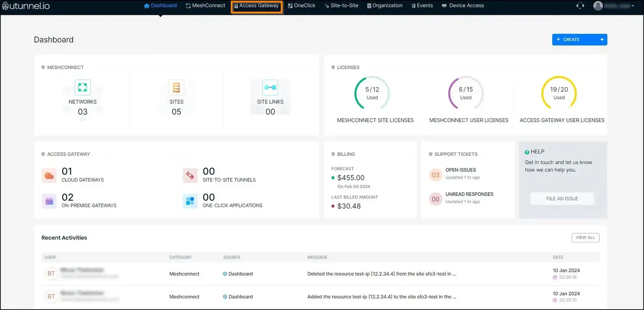
Task: Click the Site-to-Site Tunnels icon
Action: 190,176
